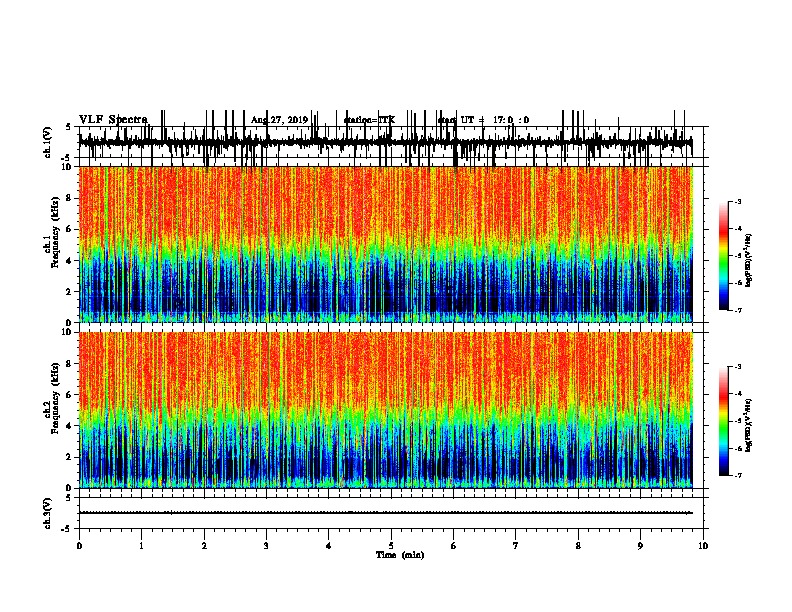Select the date text "Aug.27, 2019"

[x=279, y=120]
